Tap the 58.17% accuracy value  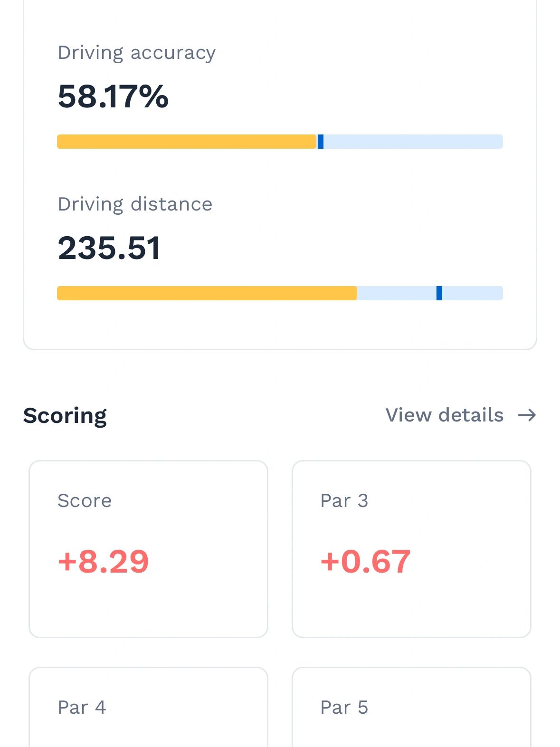(113, 96)
